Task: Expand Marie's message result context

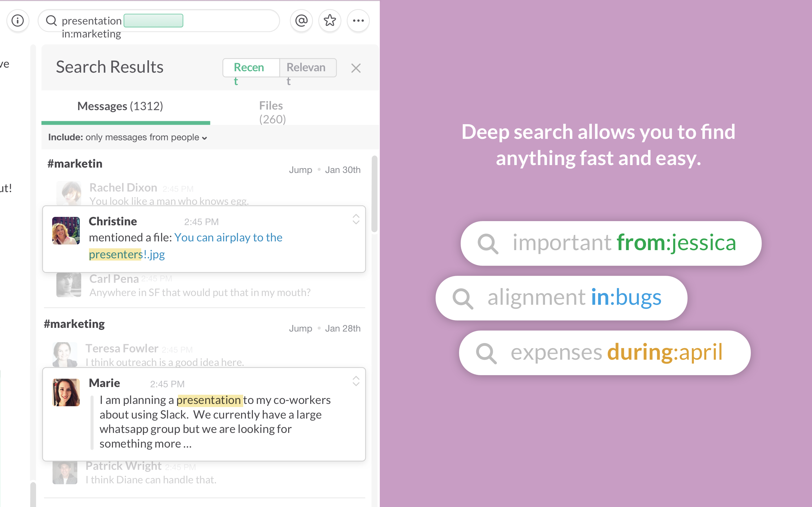Action: click(x=356, y=381)
